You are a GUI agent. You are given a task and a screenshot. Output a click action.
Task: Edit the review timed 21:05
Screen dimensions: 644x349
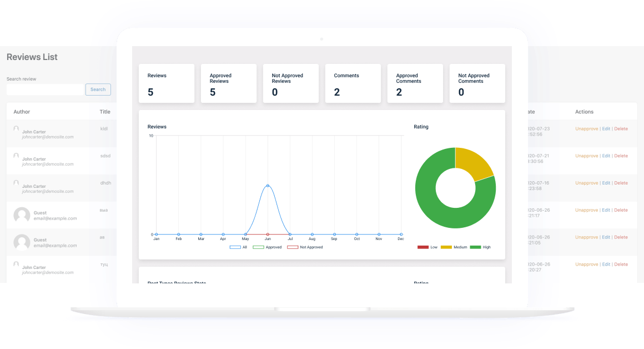pyautogui.click(x=606, y=237)
